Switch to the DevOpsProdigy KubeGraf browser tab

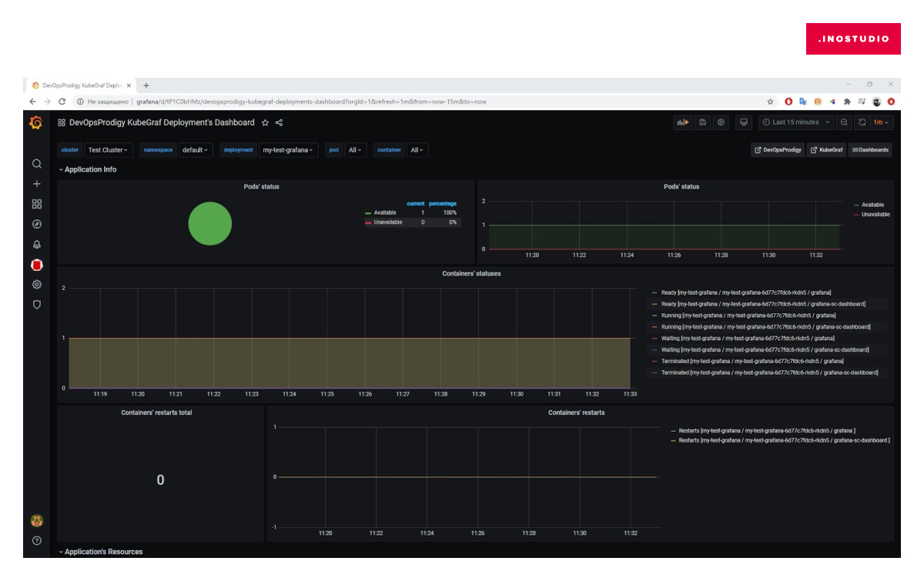point(81,85)
